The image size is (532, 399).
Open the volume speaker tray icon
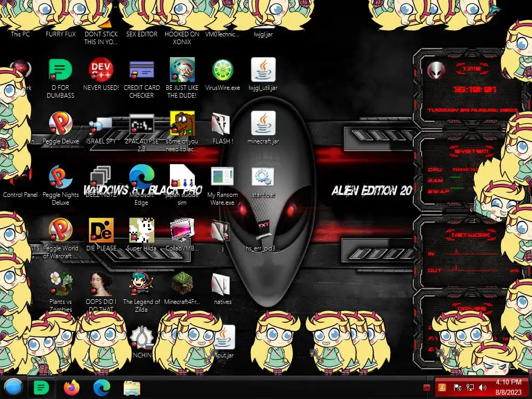click(x=483, y=388)
